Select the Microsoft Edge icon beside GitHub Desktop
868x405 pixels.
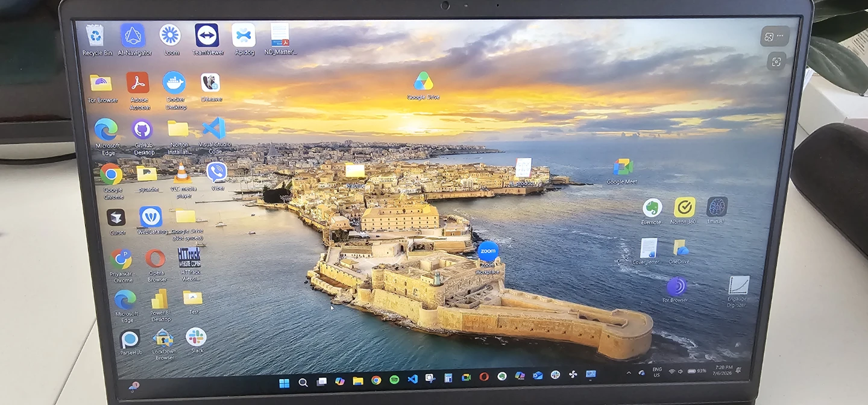click(x=107, y=137)
